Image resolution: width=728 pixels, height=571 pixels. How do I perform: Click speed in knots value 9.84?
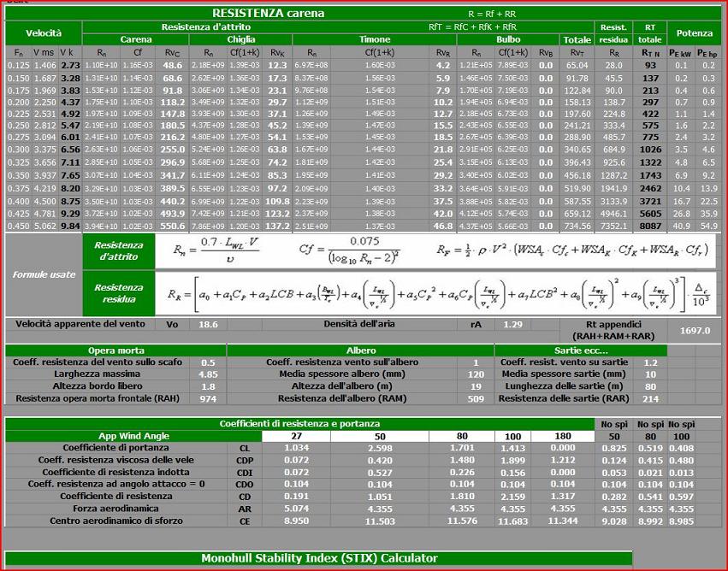click(70, 226)
